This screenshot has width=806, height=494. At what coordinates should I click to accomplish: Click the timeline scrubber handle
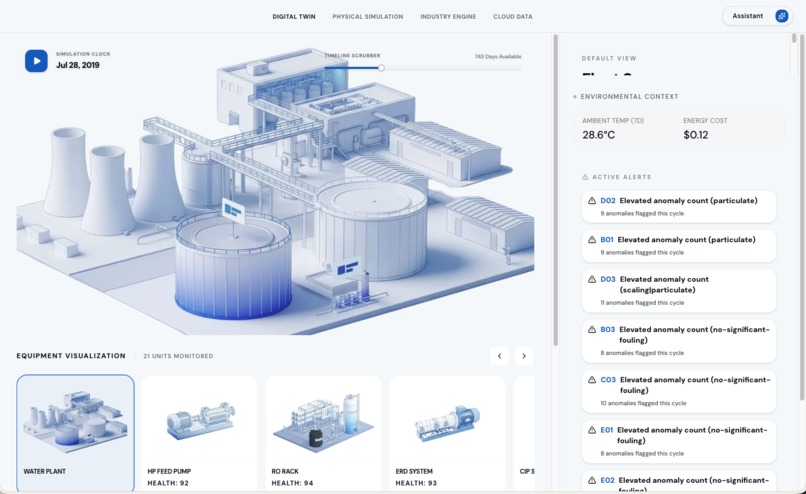(381, 68)
